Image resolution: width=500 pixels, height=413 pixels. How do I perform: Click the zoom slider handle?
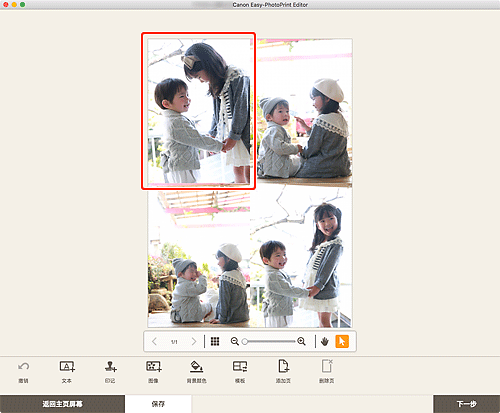(245, 342)
